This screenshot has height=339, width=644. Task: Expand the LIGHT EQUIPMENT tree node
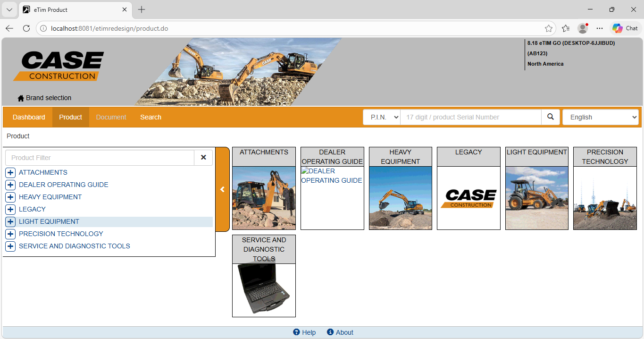tap(10, 222)
